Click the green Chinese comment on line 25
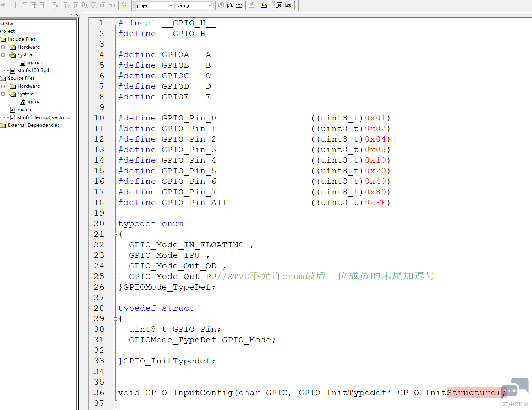532x410 pixels. tap(326, 276)
